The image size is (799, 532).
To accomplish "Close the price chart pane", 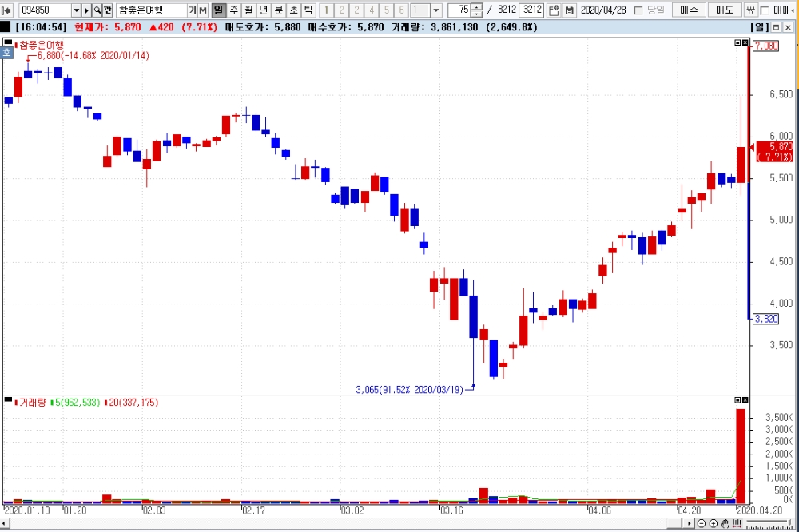I will click(x=745, y=43).
